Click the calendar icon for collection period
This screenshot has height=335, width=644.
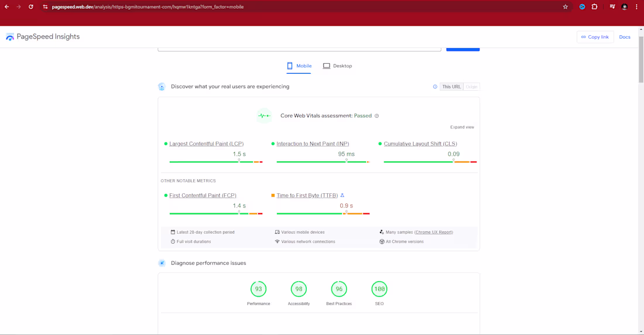point(173,233)
